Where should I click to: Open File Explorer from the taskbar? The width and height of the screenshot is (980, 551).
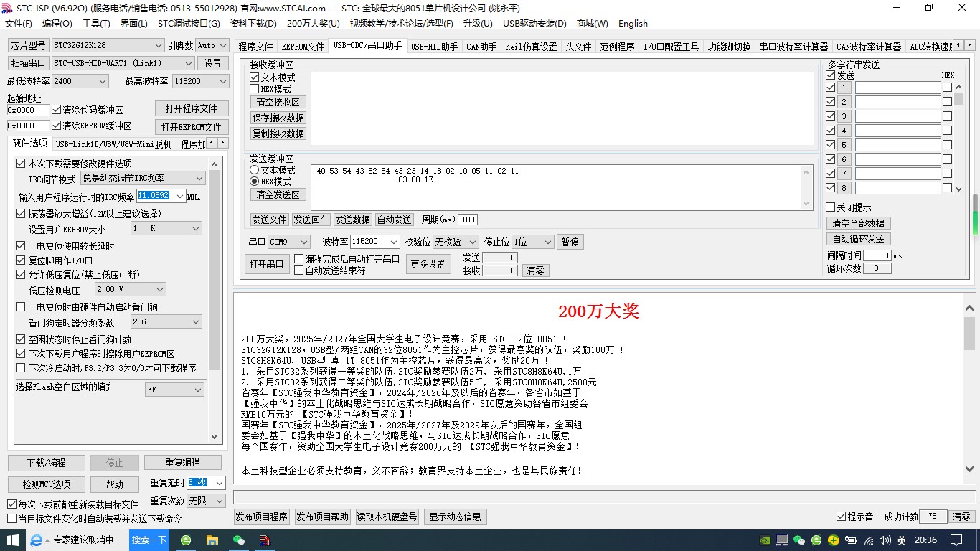(x=212, y=540)
